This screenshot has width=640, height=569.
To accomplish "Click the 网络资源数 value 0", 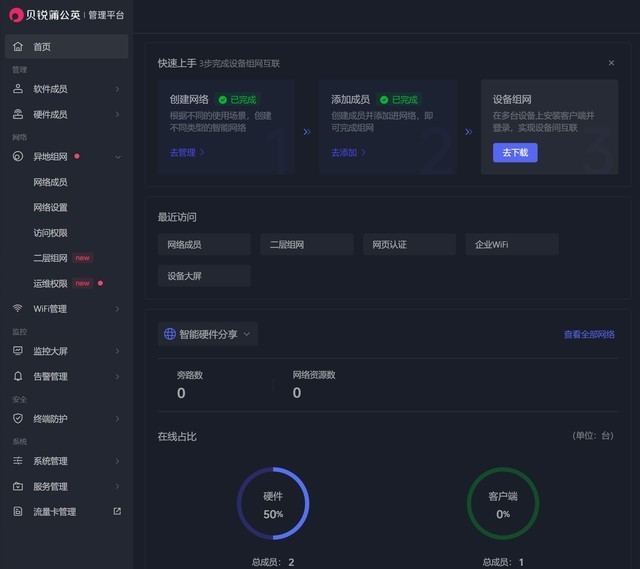I will tap(297, 393).
